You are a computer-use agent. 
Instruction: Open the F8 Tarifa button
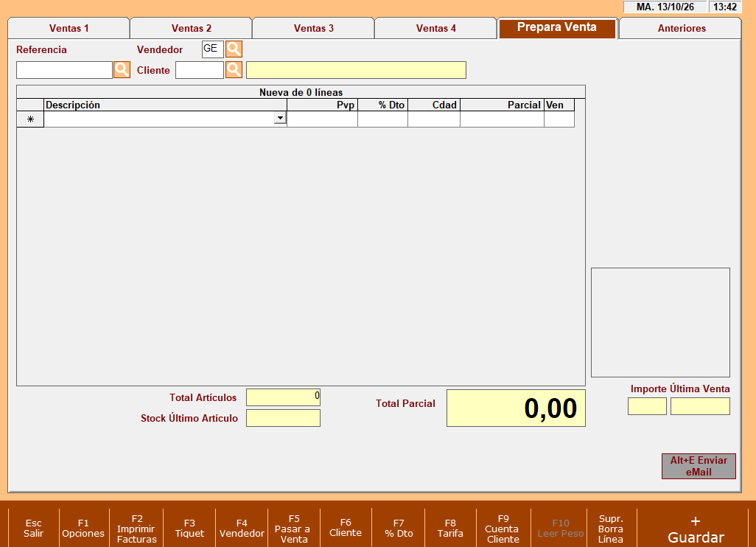tap(450, 528)
